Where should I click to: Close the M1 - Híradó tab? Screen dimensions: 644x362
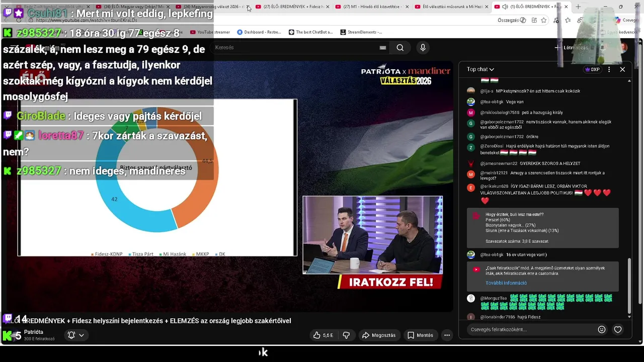coord(407,7)
